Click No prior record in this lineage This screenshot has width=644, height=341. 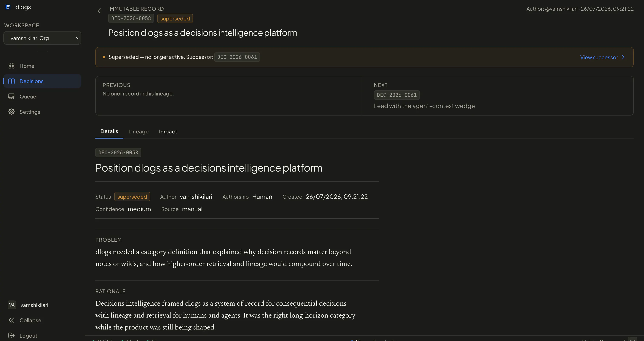click(138, 94)
